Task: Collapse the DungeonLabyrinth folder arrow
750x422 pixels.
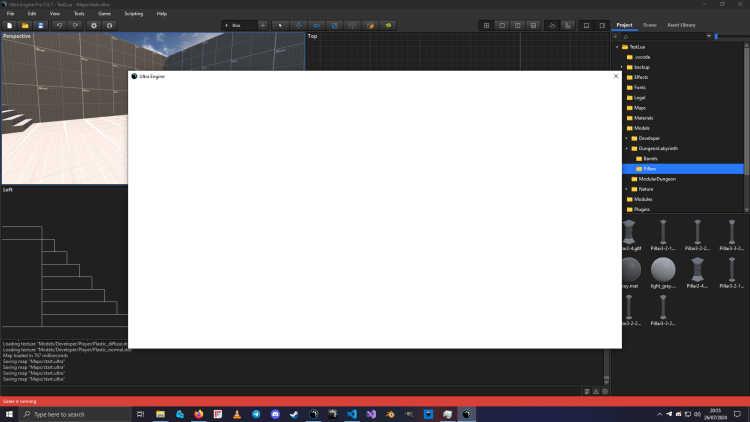Action: tap(627, 148)
